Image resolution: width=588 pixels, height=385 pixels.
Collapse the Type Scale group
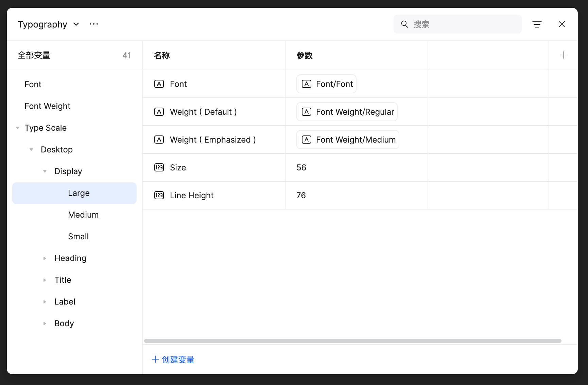coord(17,128)
